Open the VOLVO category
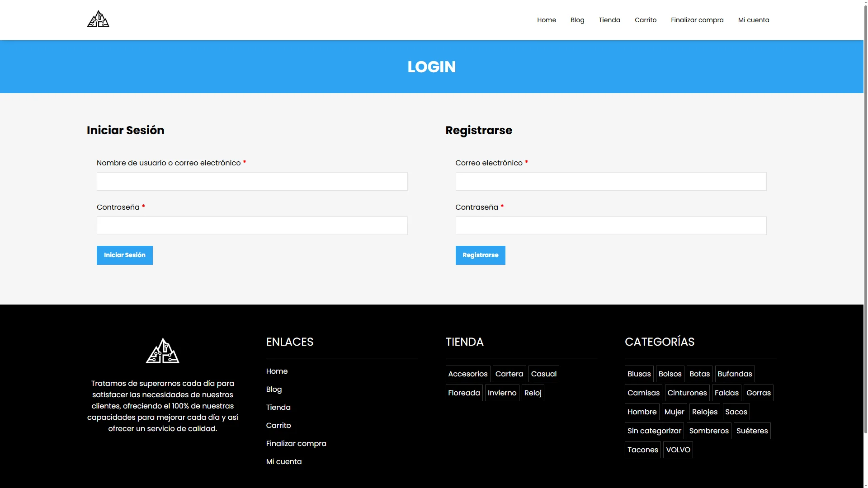 click(x=678, y=450)
